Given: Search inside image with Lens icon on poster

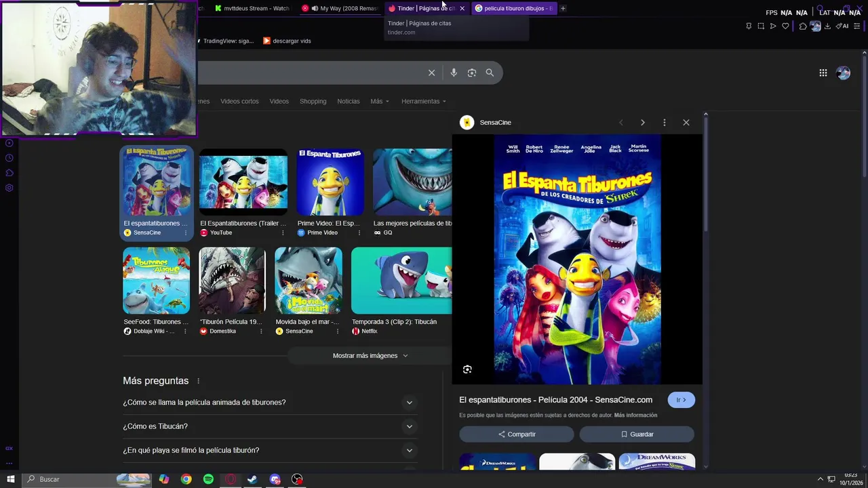Looking at the screenshot, I should [467, 369].
